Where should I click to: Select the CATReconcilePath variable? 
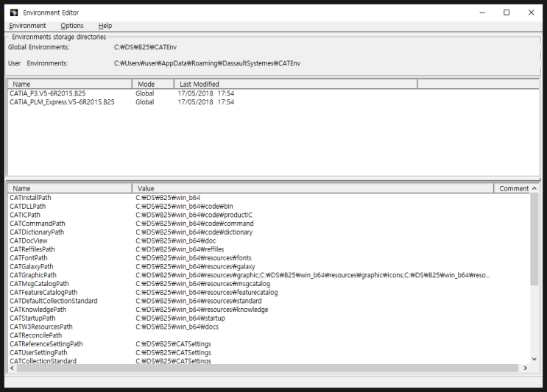point(35,335)
